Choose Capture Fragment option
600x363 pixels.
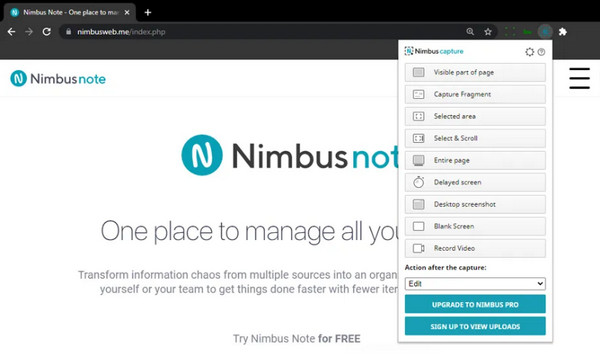point(475,94)
